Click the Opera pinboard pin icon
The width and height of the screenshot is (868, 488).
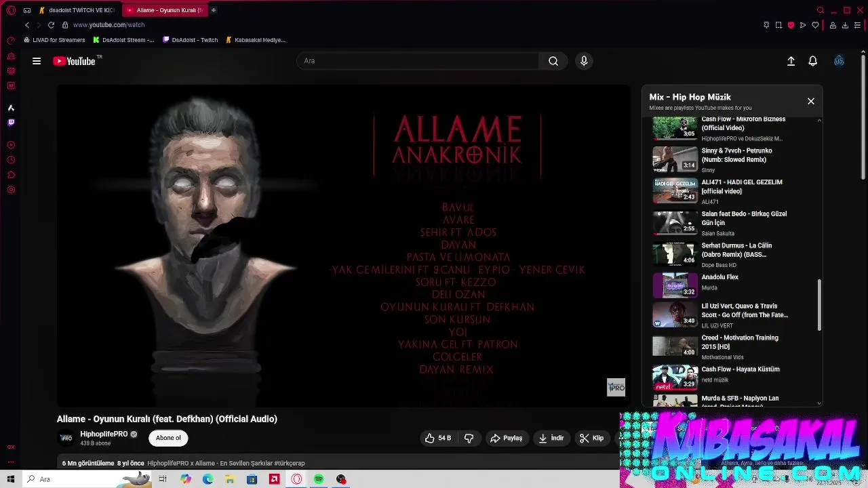point(766,25)
